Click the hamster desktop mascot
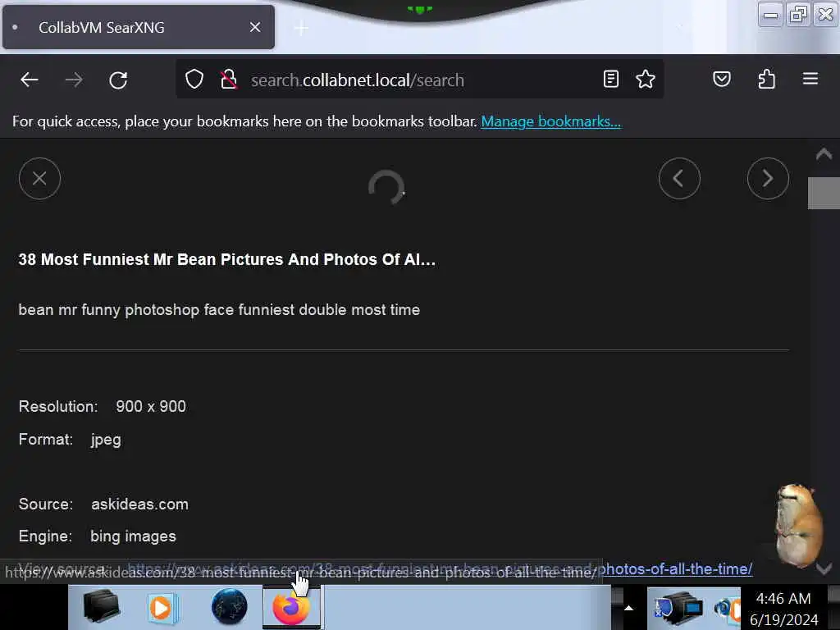Image resolution: width=840 pixels, height=630 pixels. [x=797, y=526]
